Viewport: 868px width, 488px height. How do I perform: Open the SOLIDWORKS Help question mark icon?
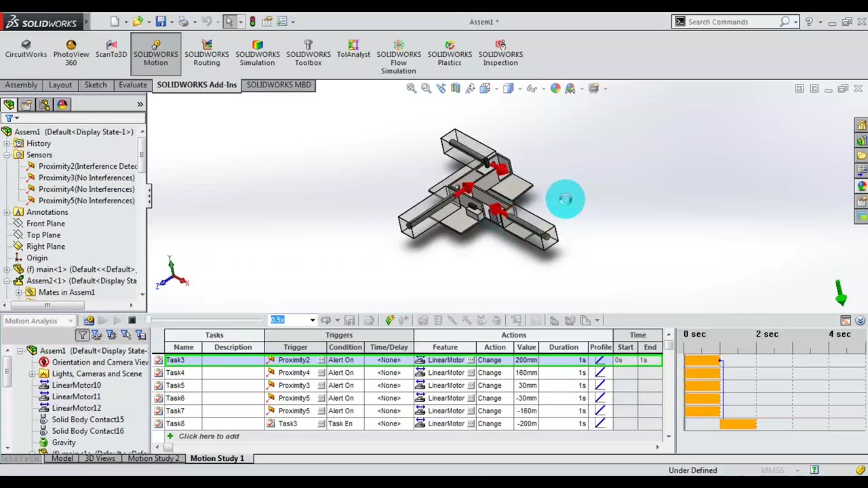pyautogui.click(x=808, y=22)
